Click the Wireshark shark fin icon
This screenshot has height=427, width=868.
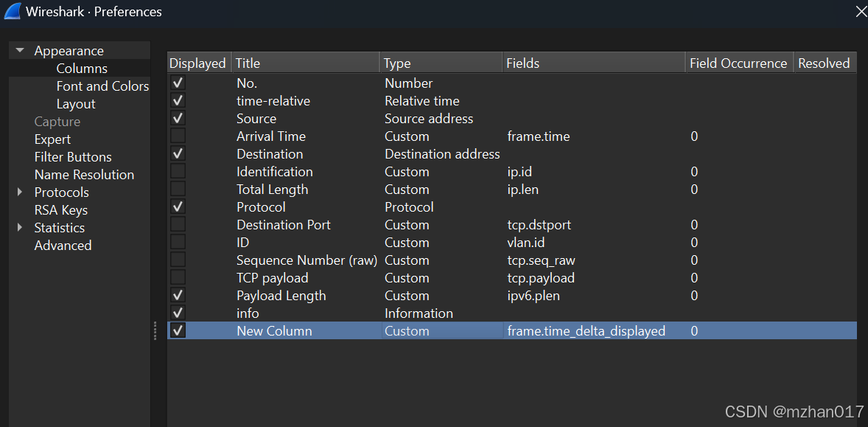point(13,11)
